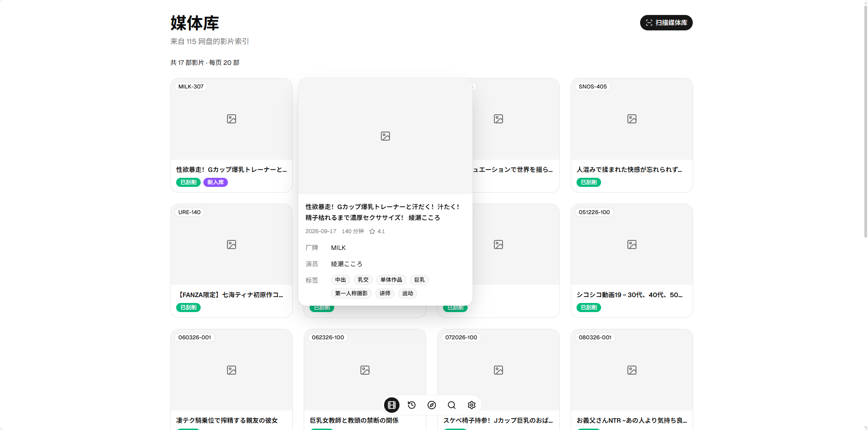
Task: Click the 已刮削 badge on URE-140 card
Action: tap(188, 308)
